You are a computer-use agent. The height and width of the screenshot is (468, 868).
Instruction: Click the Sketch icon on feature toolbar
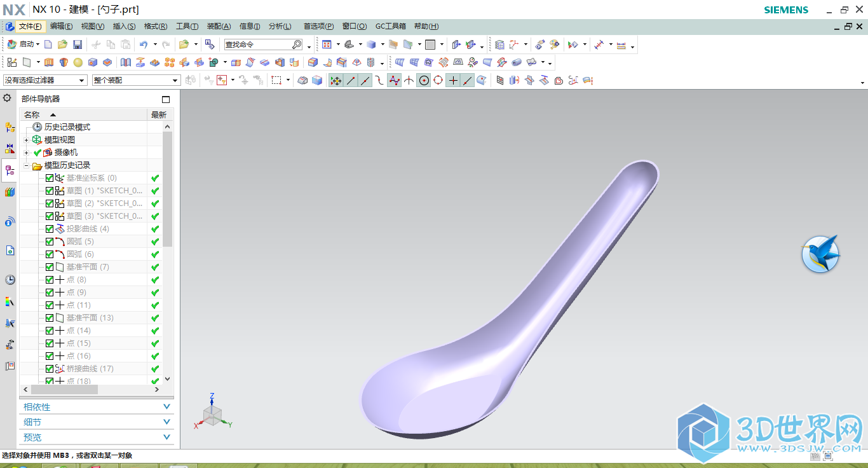[x=12, y=62]
